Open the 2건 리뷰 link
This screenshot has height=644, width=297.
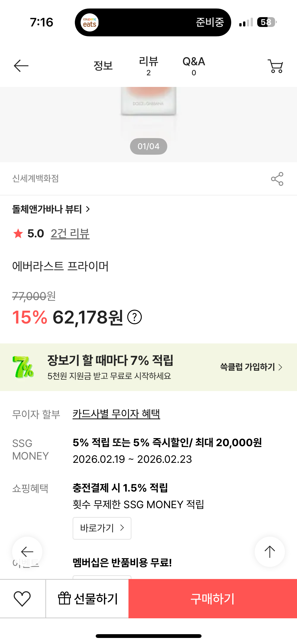pyautogui.click(x=70, y=234)
